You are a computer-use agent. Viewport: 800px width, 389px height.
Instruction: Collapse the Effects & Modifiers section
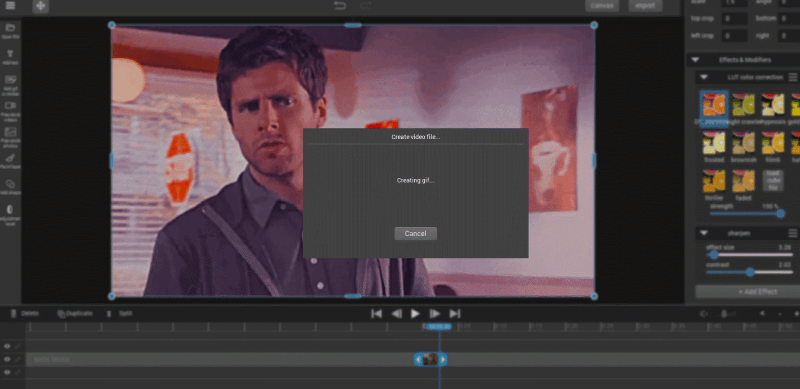pyautogui.click(x=695, y=60)
